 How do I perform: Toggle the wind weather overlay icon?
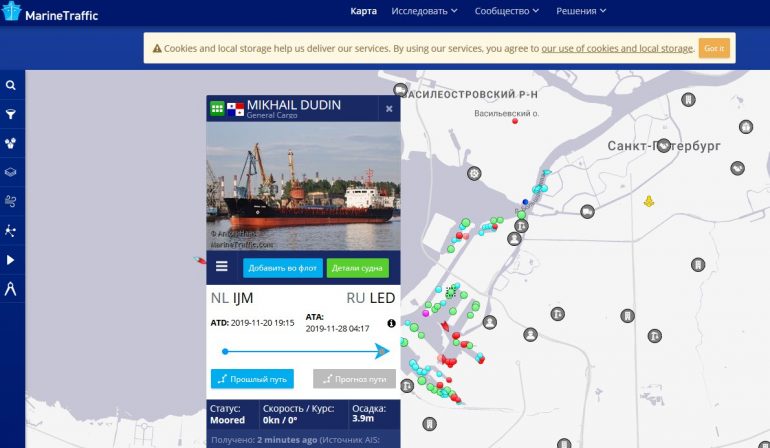(x=10, y=201)
